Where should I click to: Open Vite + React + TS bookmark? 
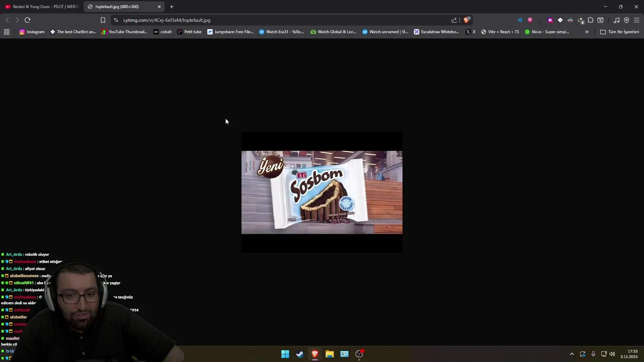500,32
